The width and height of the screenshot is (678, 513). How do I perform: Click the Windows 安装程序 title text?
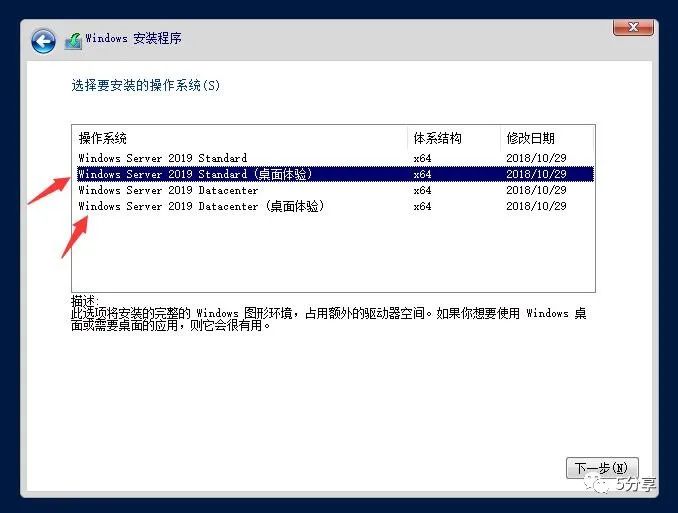(x=133, y=38)
